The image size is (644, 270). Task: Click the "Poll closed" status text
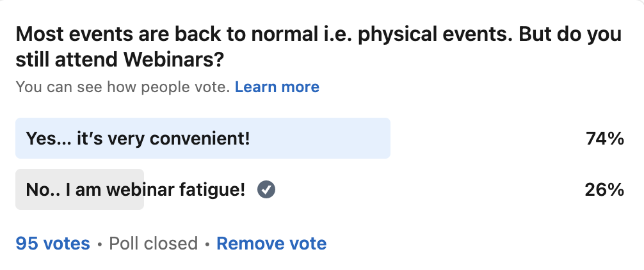click(153, 243)
